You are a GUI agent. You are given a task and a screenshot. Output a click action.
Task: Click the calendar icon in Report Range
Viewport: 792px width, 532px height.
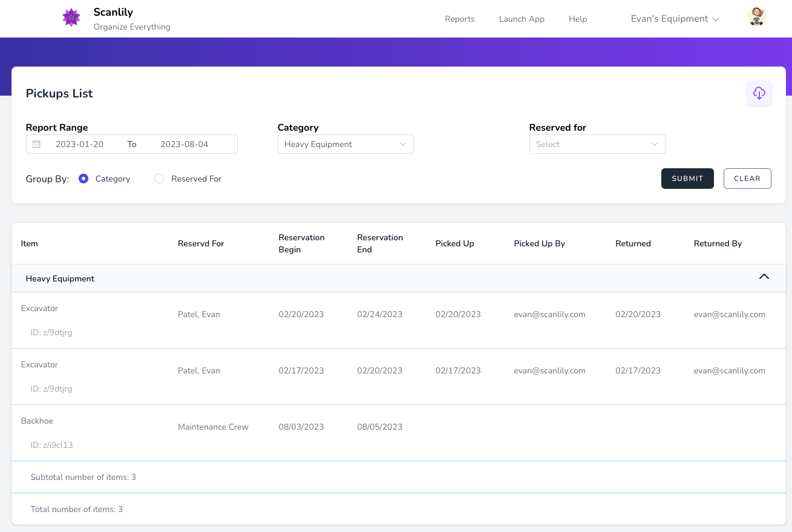(x=36, y=144)
